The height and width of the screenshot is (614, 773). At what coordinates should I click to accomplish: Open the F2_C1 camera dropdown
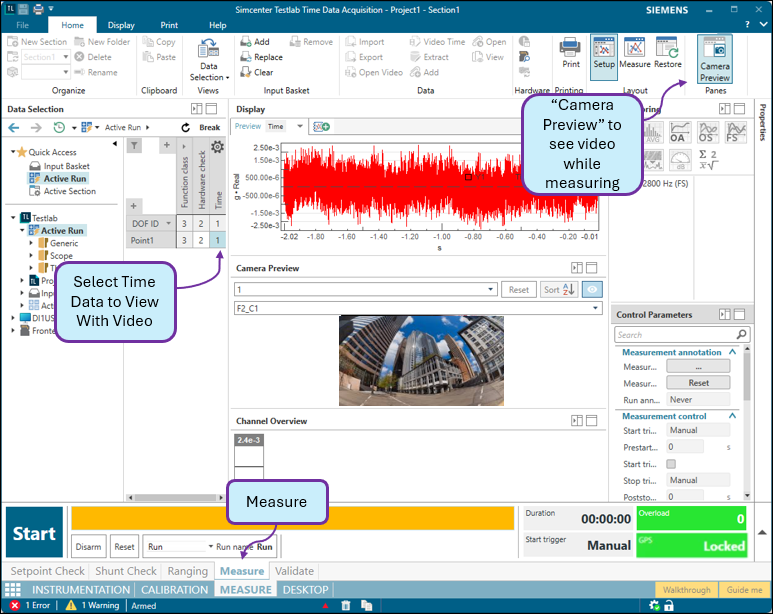pos(593,309)
